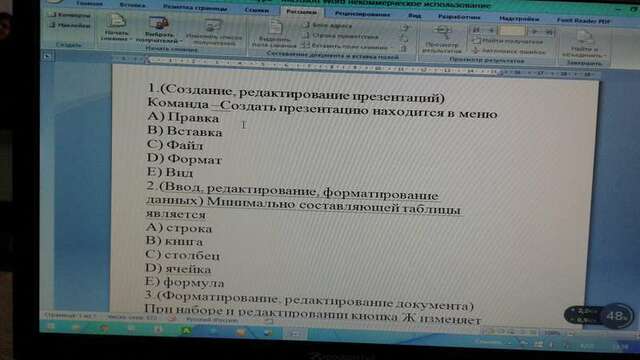This screenshot has height=360, width=640.
Task: Open the Рецензирование tab
Action: tap(362, 14)
